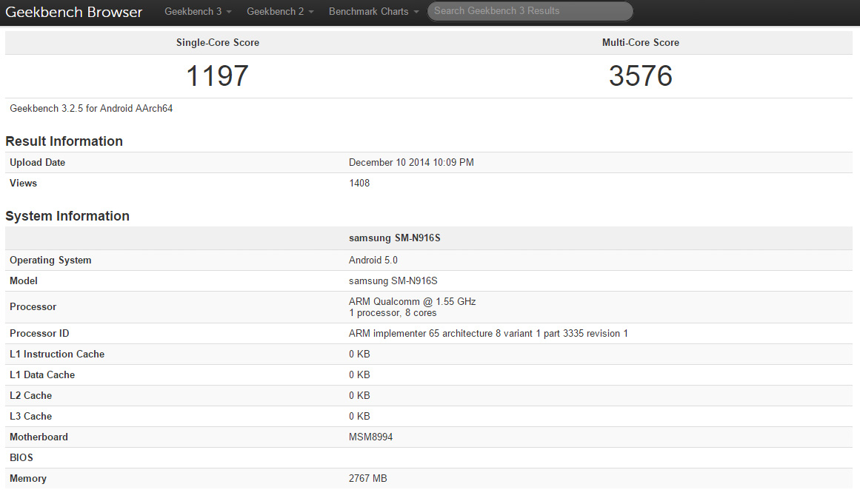
Task: Click the Processor ID label
Action: [39, 334]
